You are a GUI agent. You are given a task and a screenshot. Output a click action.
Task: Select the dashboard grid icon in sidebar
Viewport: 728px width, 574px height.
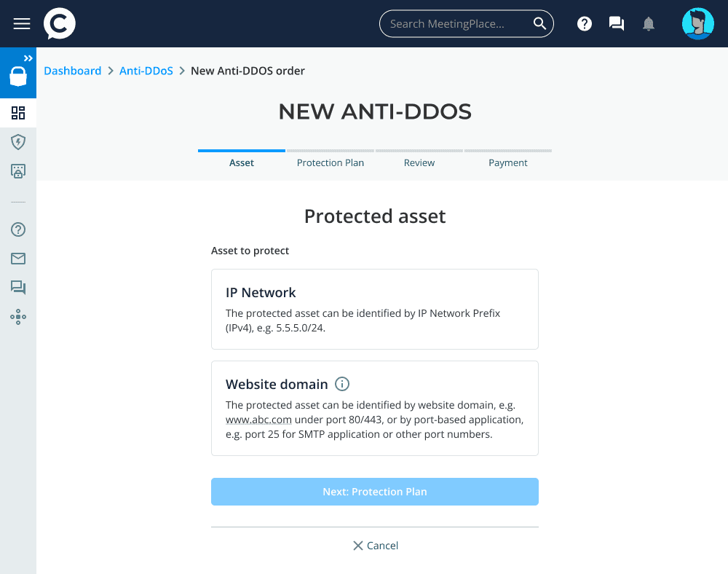18,113
